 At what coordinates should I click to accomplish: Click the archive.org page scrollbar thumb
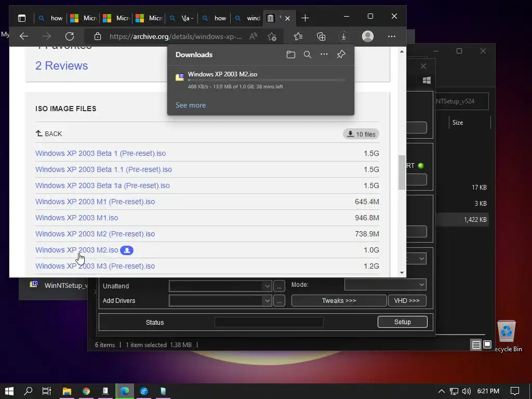tap(402, 172)
